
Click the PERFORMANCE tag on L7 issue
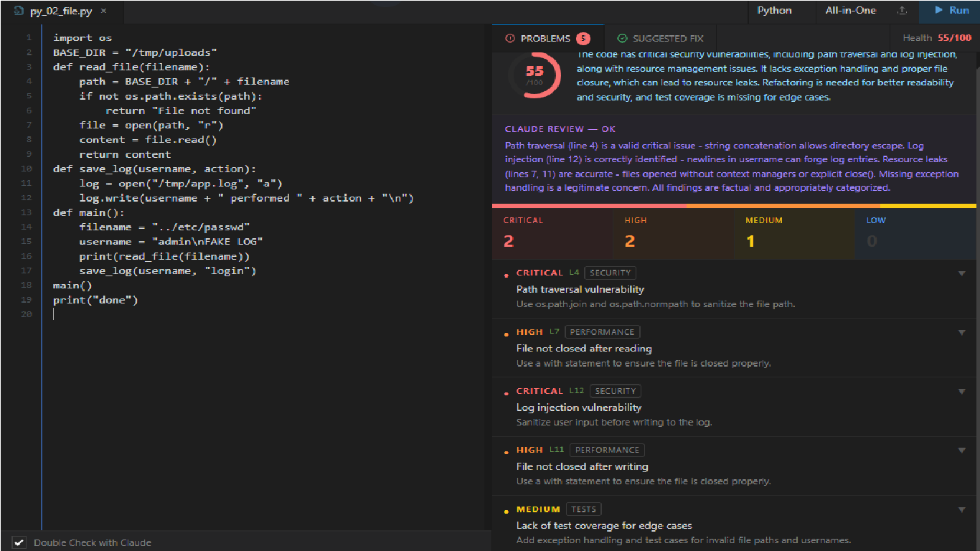pos(602,331)
